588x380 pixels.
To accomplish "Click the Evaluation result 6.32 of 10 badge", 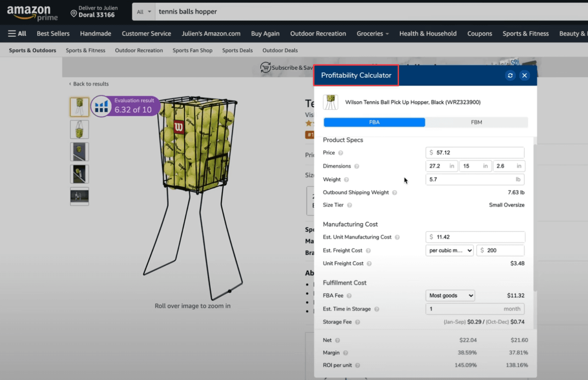I will 126,106.
